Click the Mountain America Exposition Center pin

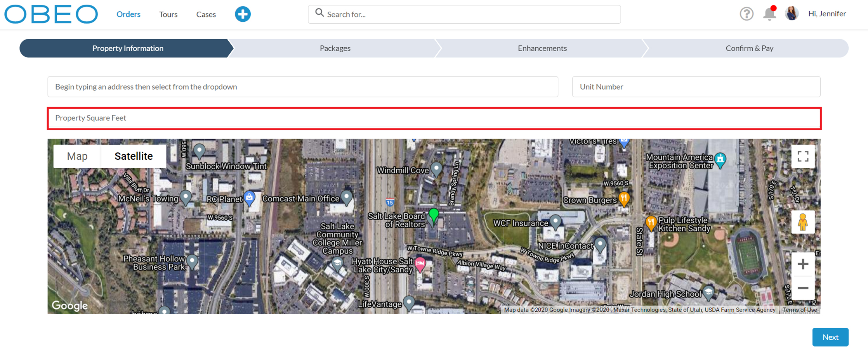(x=720, y=160)
